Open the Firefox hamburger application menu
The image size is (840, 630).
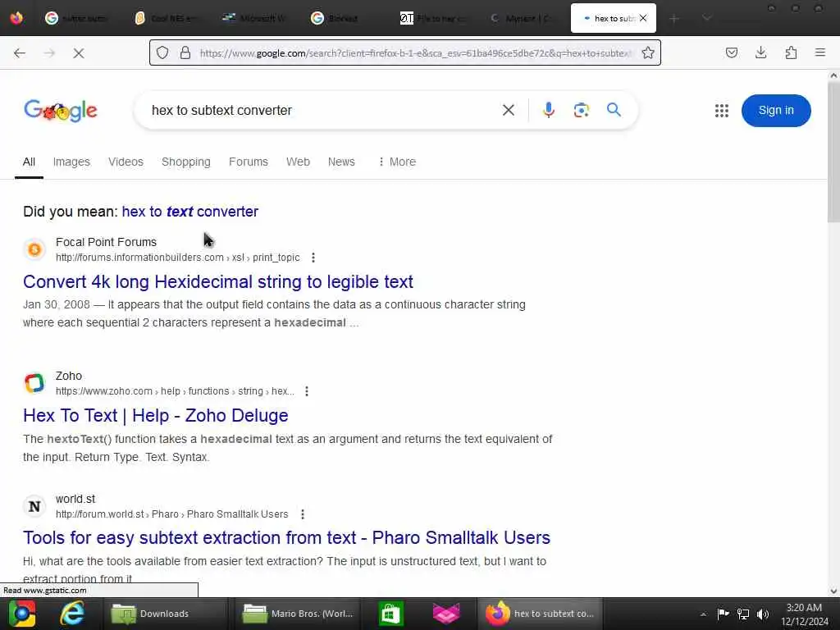820,52
